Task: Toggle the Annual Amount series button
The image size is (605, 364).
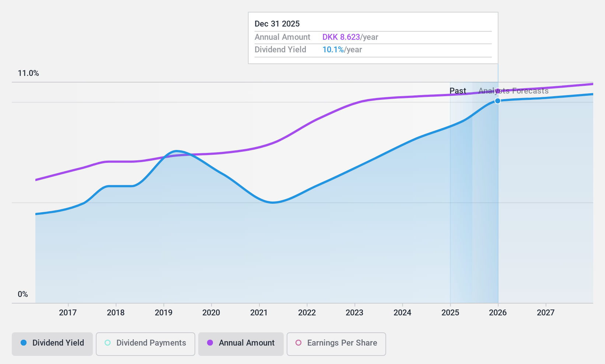Action: tap(241, 344)
